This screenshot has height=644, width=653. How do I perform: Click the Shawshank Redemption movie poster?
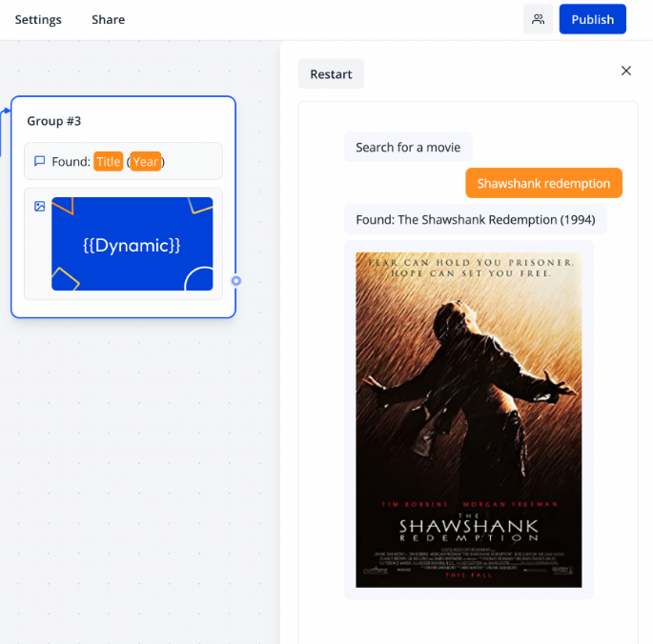(x=468, y=419)
